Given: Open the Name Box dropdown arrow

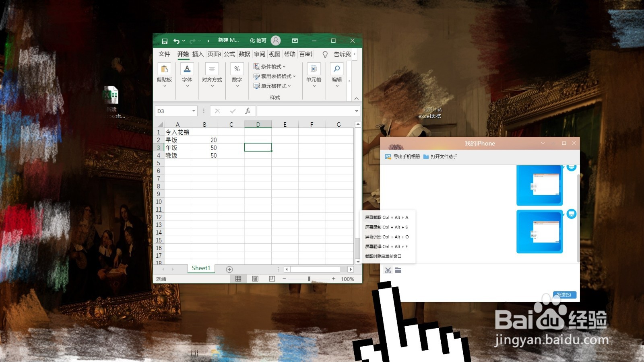Looking at the screenshot, I should (194, 111).
